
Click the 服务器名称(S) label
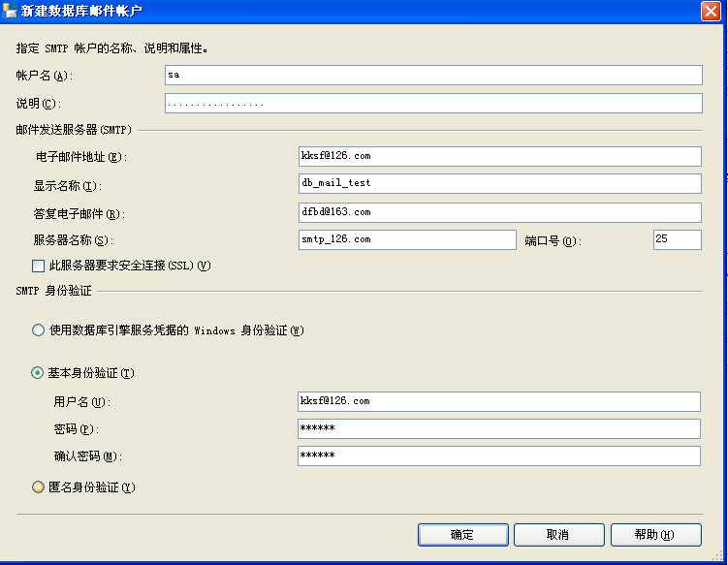click(74, 240)
